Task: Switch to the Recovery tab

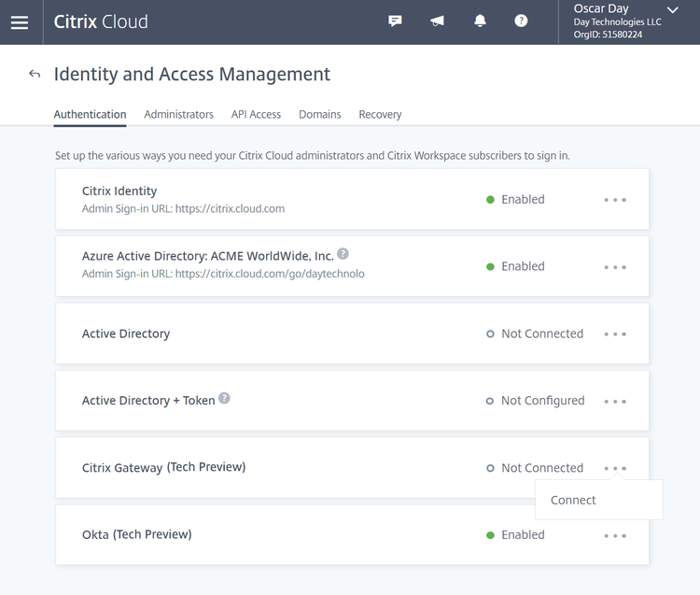Action: [x=380, y=114]
